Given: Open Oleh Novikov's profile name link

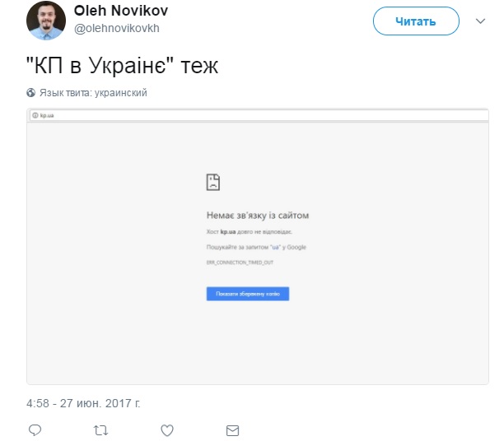Looking at the screenshot, I should tap(120, 11).
